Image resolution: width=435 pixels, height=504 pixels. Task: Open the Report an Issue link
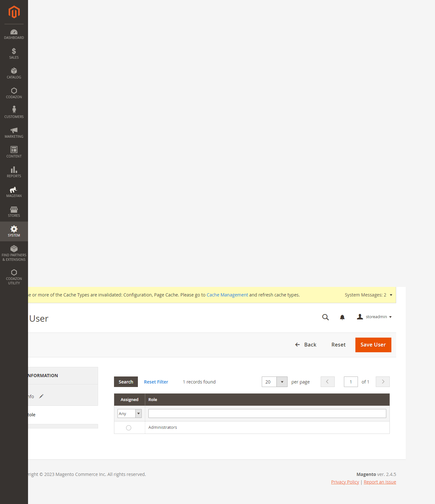[380, 482]
